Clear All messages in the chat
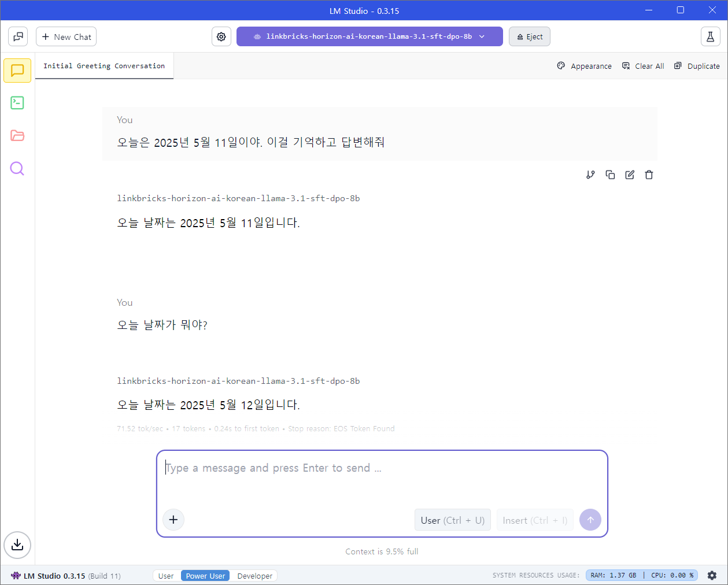The width and height of the screenshot is (728, 585). pos(643,66)
